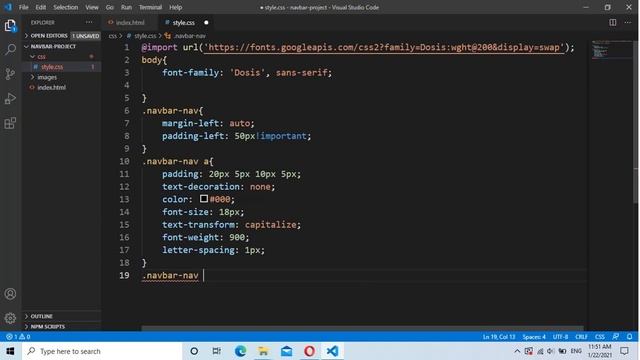Click Spaces: 4 indentation setting
This screenshot has width=640, height=360.
pos(534,337)
